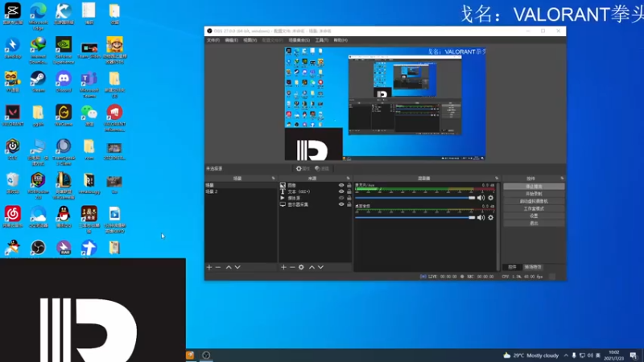Open settings gear for the Mic/Aux audio channel
Viewport: 644px width, 362px height.
[491, 198]
